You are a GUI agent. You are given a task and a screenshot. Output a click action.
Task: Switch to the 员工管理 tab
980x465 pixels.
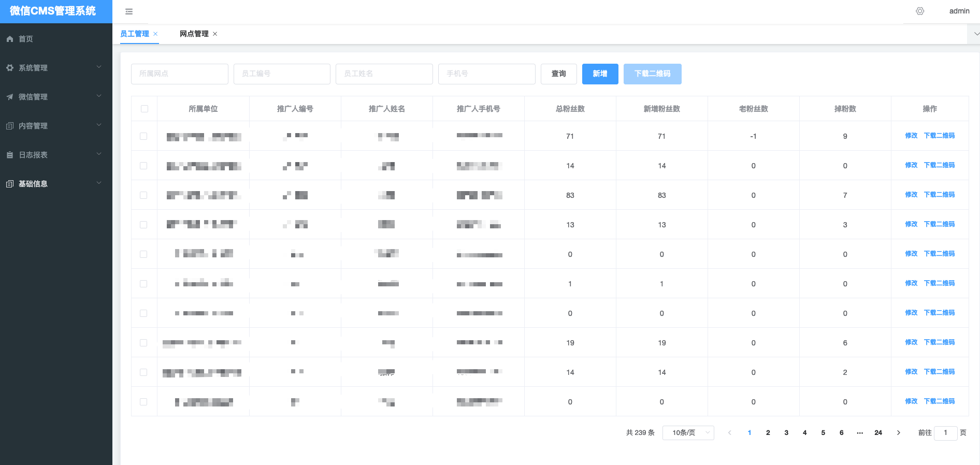click(135, 34)
